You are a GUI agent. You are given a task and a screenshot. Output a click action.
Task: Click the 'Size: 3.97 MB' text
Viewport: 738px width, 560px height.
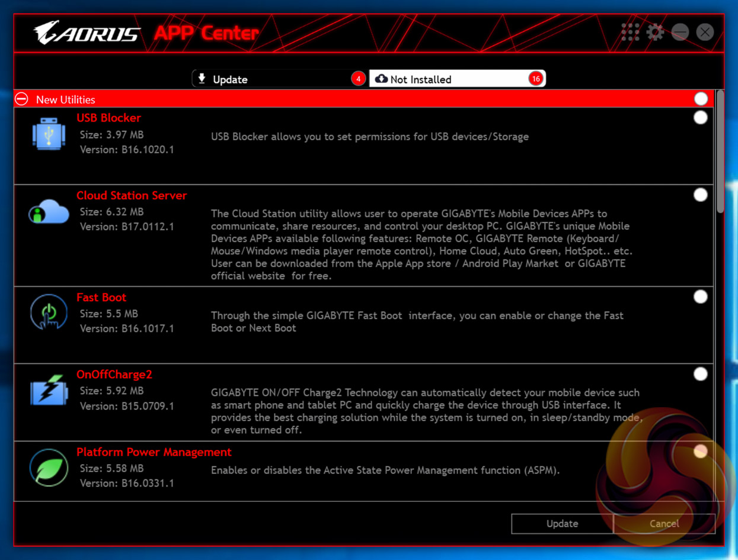point(111,135)
